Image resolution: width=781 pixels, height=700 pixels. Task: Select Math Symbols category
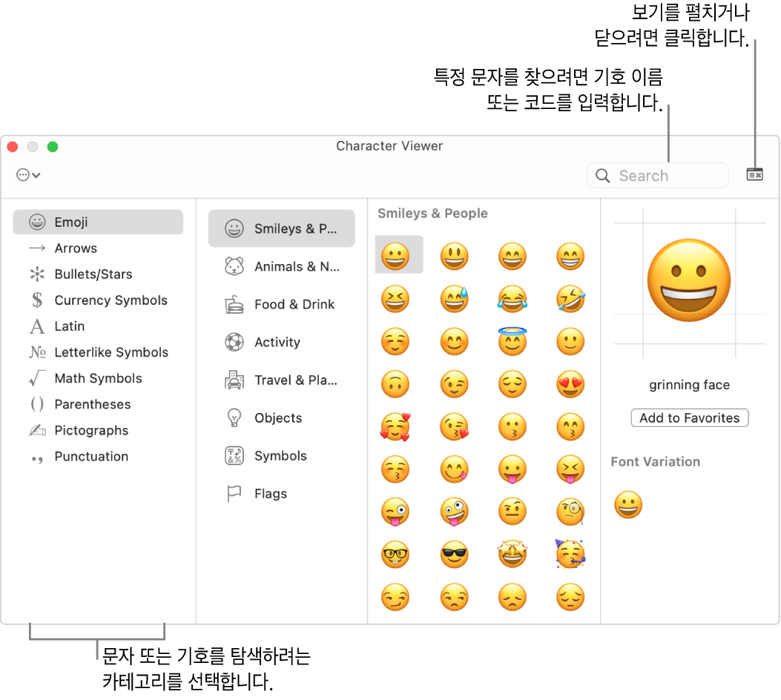(98, 378)
